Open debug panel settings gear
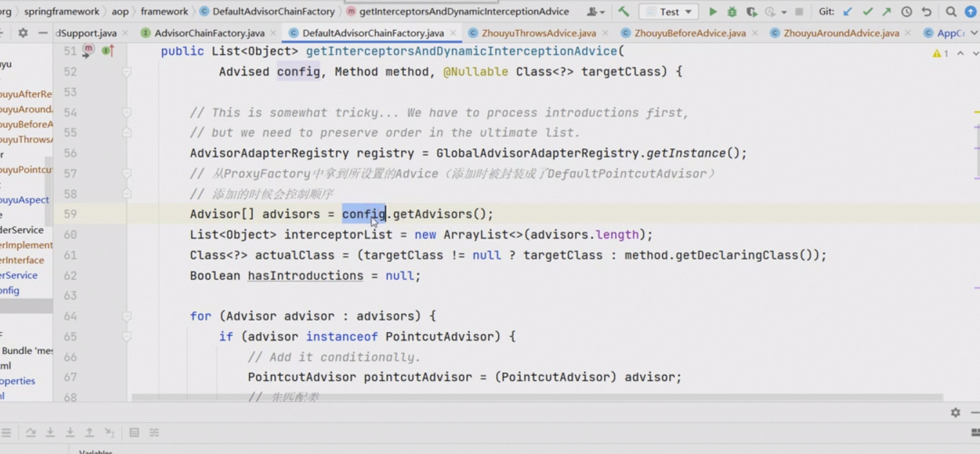This screenshot has height=454, width=980. pyautogui.click(x=955, y=413)
